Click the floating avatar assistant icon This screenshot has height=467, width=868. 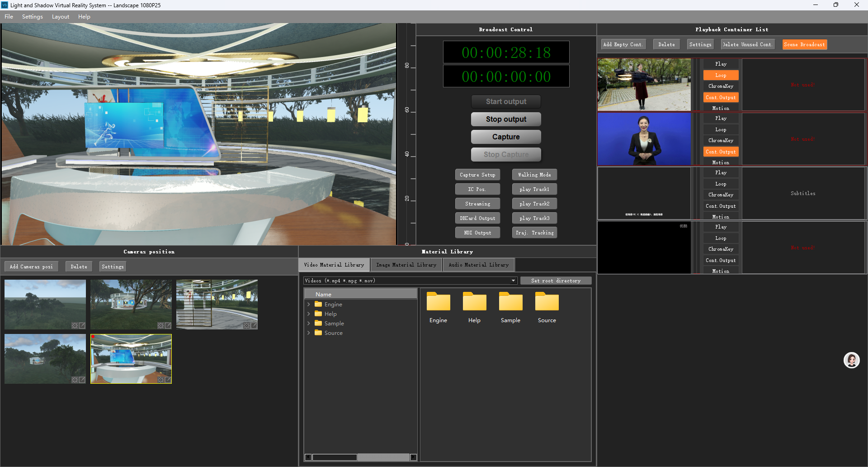(851, 360)
